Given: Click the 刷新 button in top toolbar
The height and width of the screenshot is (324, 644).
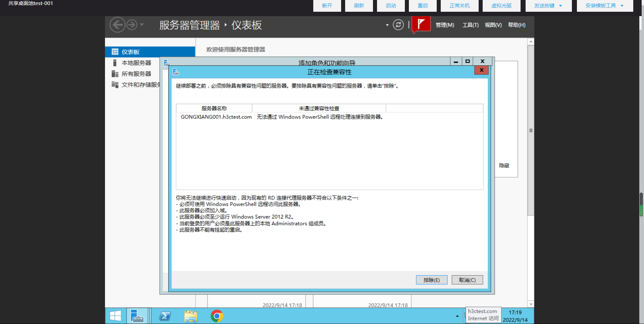Looking at the screenshot, I should (x=359, y=6).
